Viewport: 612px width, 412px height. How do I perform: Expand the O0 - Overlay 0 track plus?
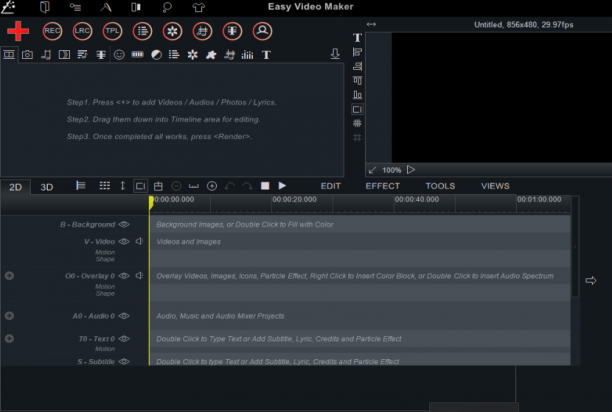(9, 276)
